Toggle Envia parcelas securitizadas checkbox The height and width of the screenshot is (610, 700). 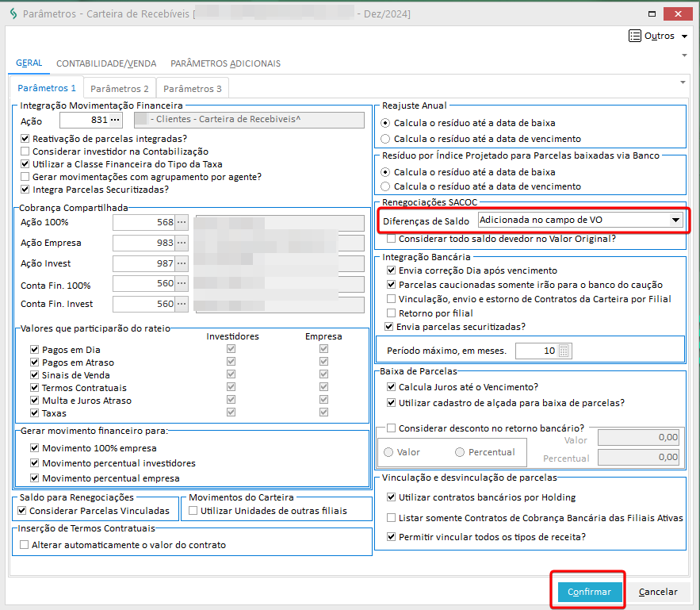(x=388, y=327)
